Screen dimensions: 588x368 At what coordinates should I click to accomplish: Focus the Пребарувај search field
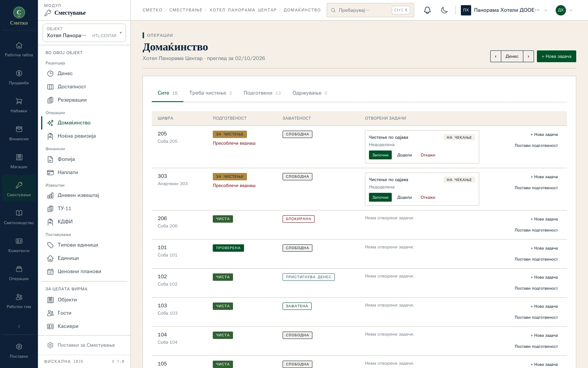(x=370, y=10)
